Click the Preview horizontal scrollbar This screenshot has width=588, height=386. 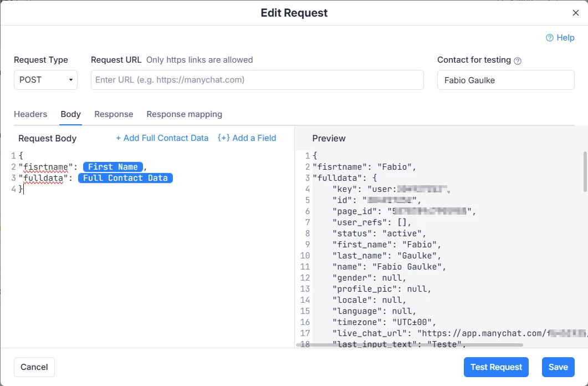[x=410, y=344]
